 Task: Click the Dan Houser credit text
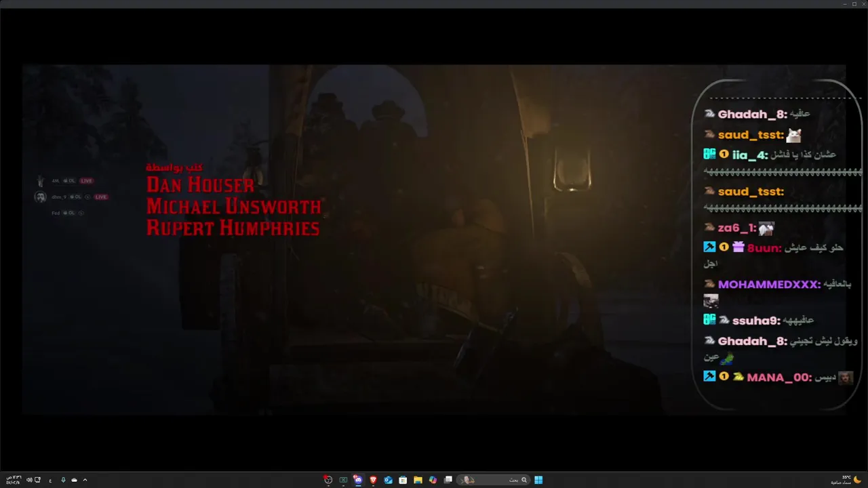click(200, 184)
